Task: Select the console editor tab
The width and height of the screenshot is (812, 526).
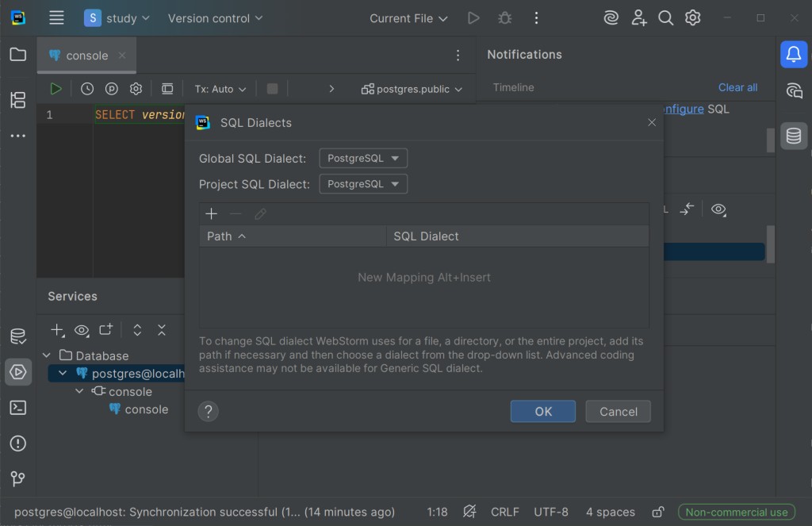Action: [86, 56]
